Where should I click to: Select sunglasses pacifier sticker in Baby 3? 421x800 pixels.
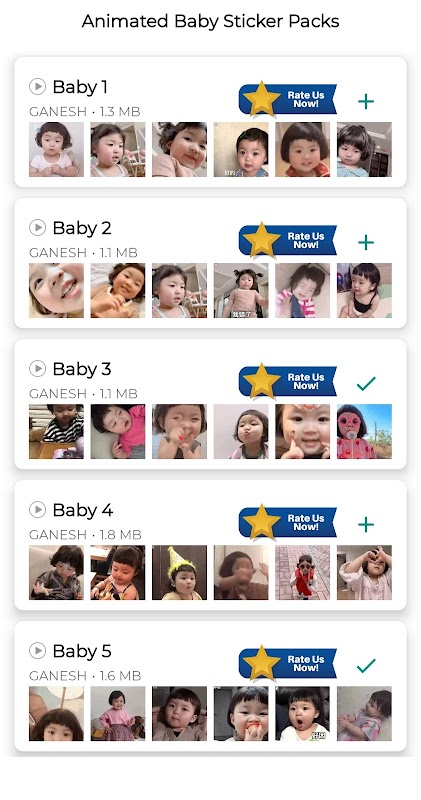coord(364,432)
